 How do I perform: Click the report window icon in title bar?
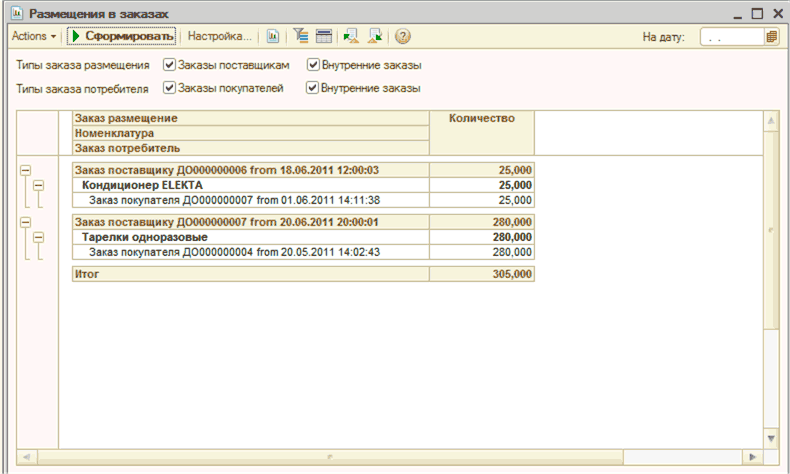(x=16, y=13)
